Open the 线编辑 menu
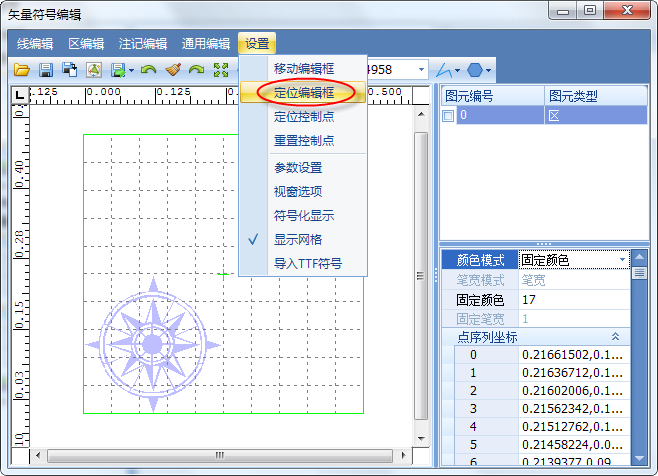The image size is (658, 476). pyautogui.click(x=35, y=43)
